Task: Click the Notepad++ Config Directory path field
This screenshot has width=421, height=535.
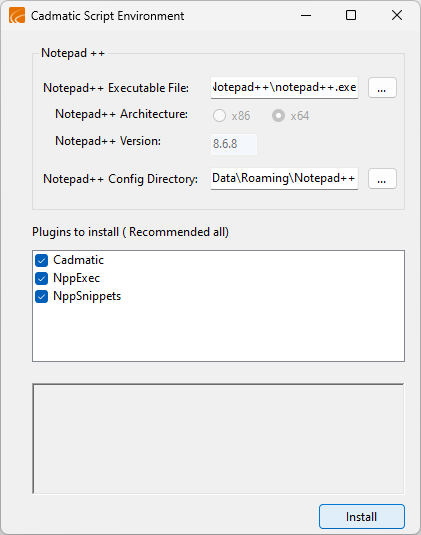Action: click(x=284, y=178)
